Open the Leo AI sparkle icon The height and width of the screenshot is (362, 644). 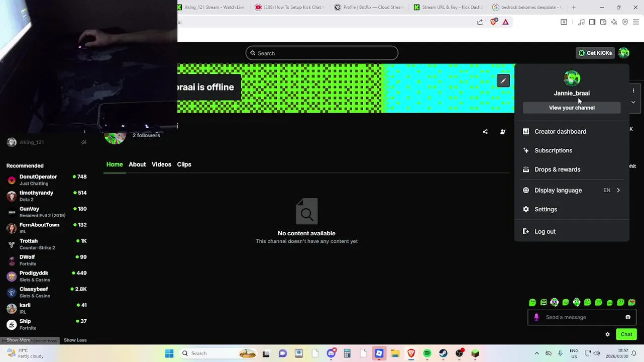pos(614,22)
